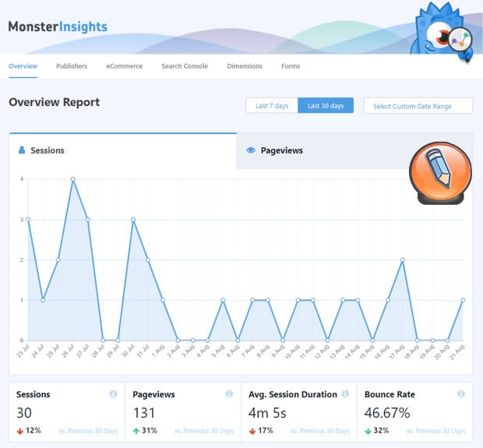Click the 26 Jul peak data point
This screenshot has height=448, width=483.
73,179
